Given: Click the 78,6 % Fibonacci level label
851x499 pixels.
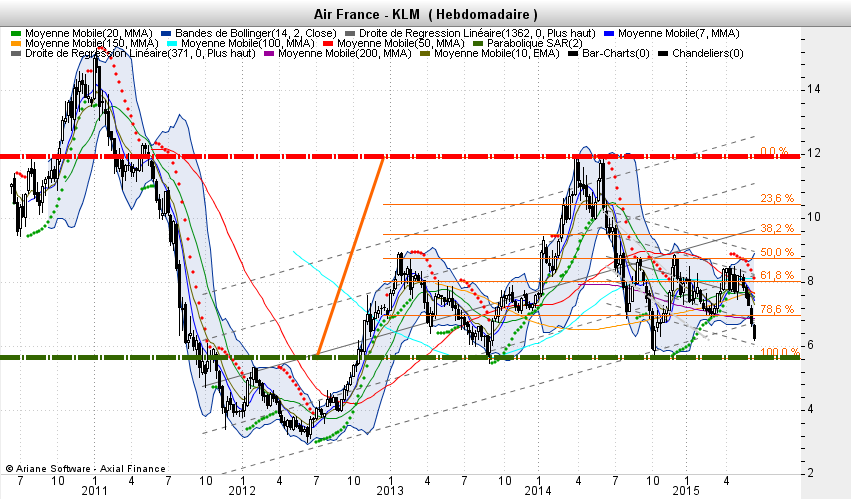Looking at the screenshot, I should point(777,309).
